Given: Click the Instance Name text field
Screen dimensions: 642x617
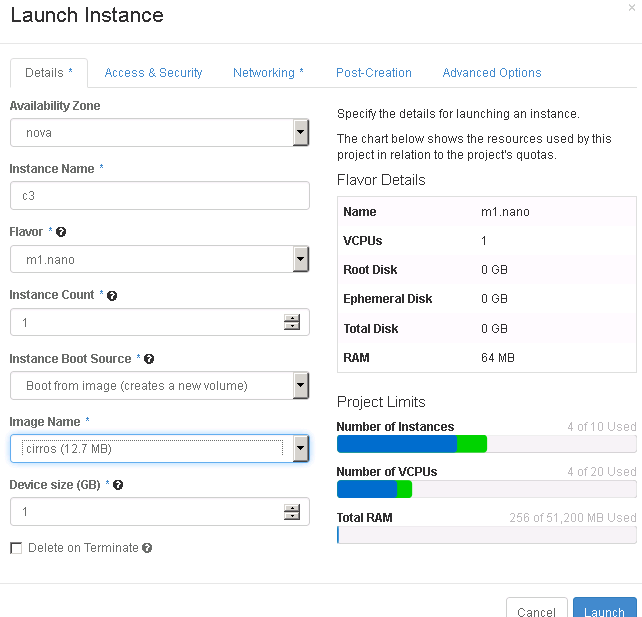Looking at the screenshot, I should click(x=160, y=196).
